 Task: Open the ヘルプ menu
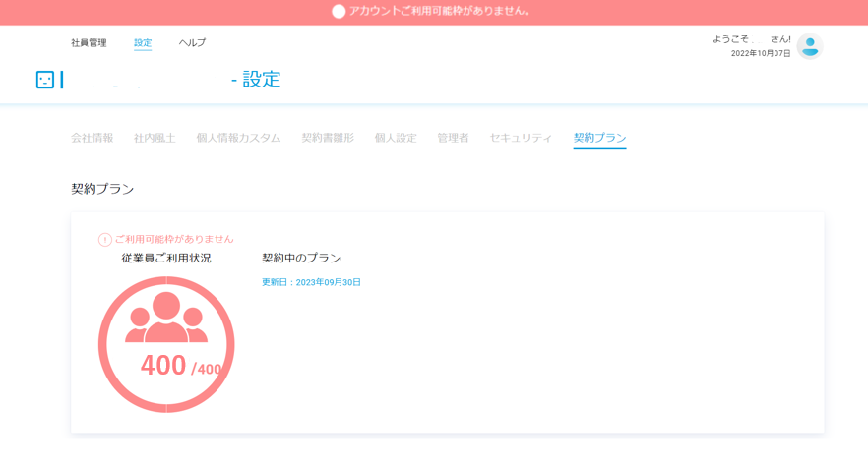point(192,42)
